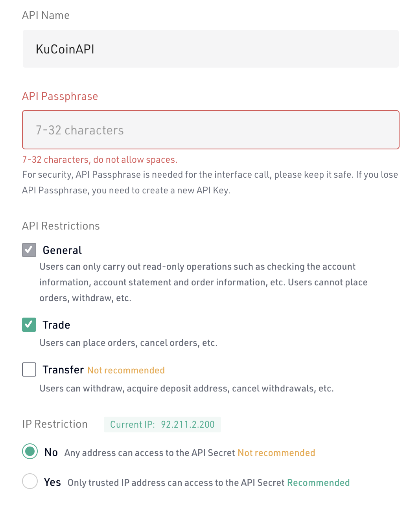Click the API Name input field
This screenshot has width=420, height=522.
(x=211, y=49)
